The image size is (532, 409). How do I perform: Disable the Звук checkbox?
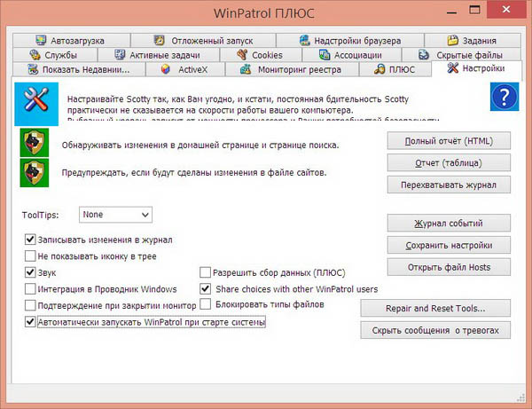point(30,272)
